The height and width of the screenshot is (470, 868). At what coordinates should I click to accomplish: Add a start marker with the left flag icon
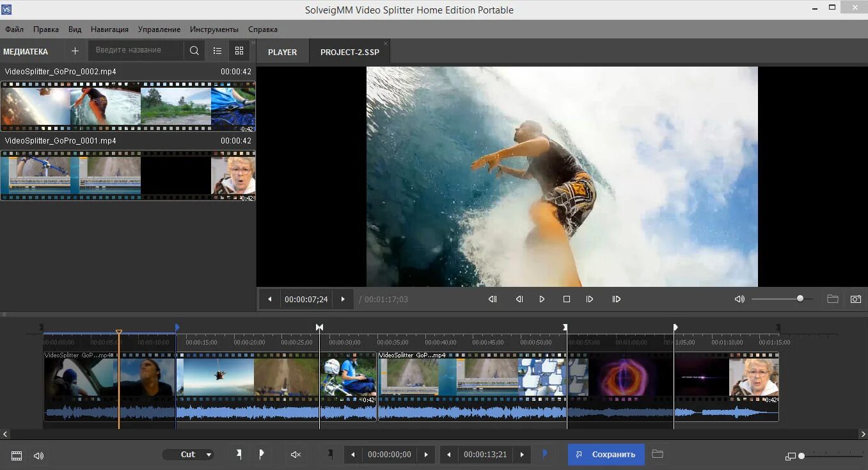[239, 455]
